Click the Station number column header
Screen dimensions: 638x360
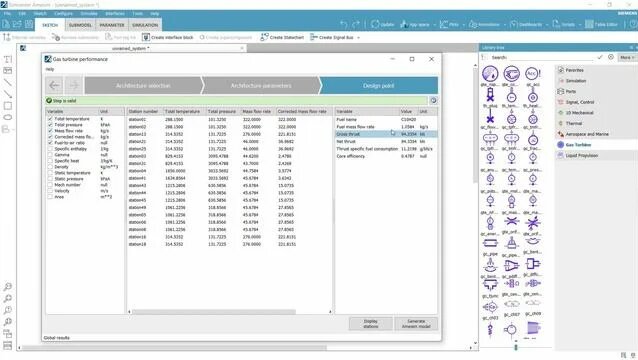pos(144,111)
